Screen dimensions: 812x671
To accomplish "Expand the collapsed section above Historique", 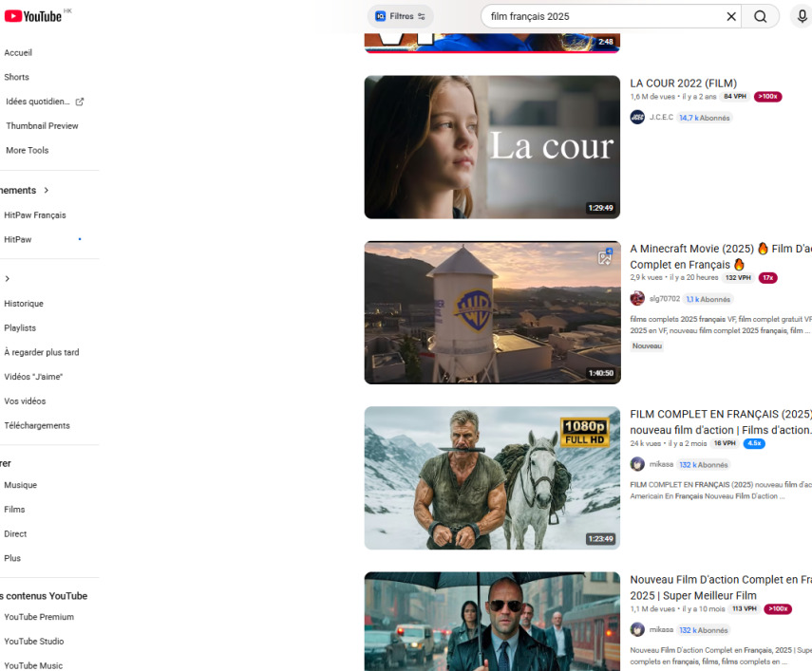I will click(x=8, y=279).
